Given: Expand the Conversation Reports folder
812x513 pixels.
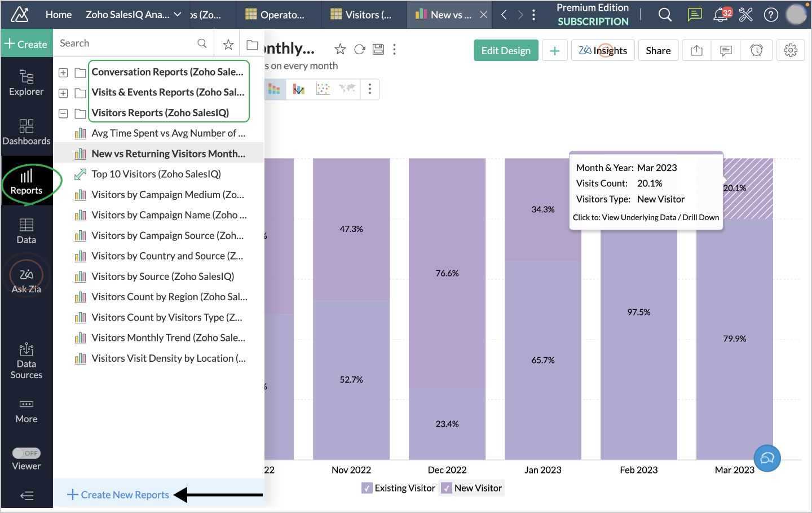Looking at the screenshot, I should coord(63,73).
